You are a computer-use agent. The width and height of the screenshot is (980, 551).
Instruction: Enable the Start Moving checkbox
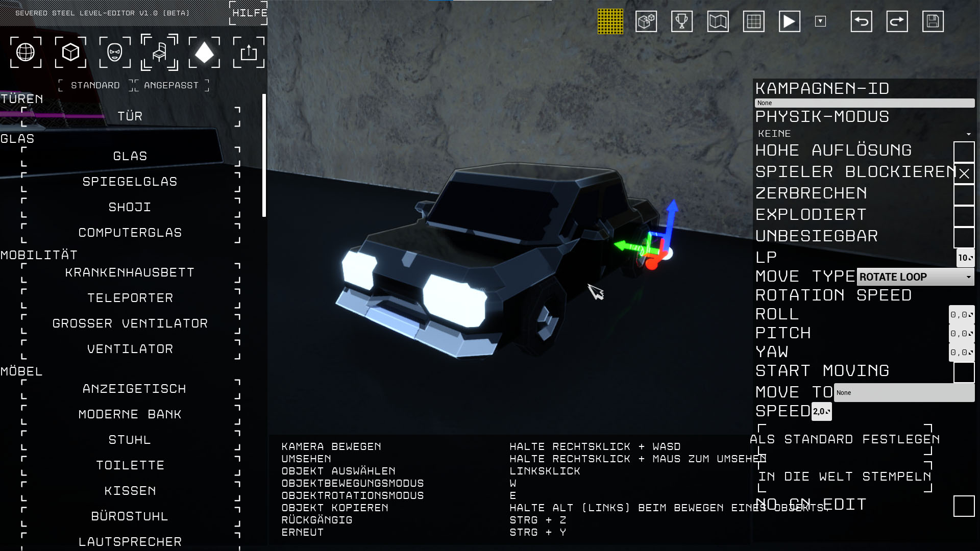pyautogui.click(x=964, y=372)
